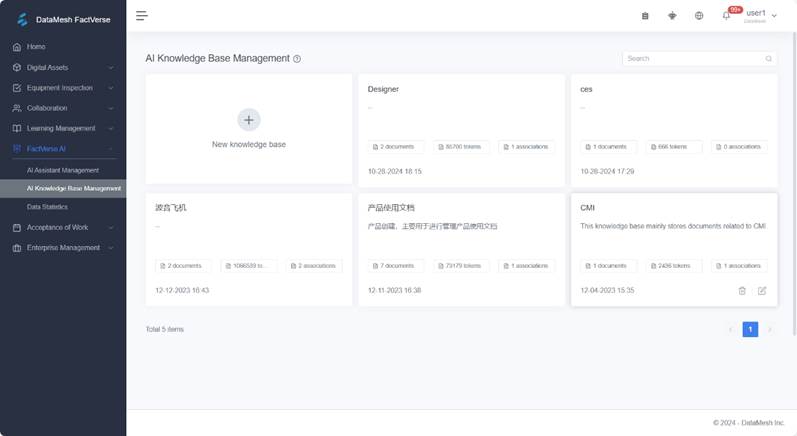The image size is (797, 436).
Task: Click the plus icon for new knowledge base
Action: click(249, 120)
